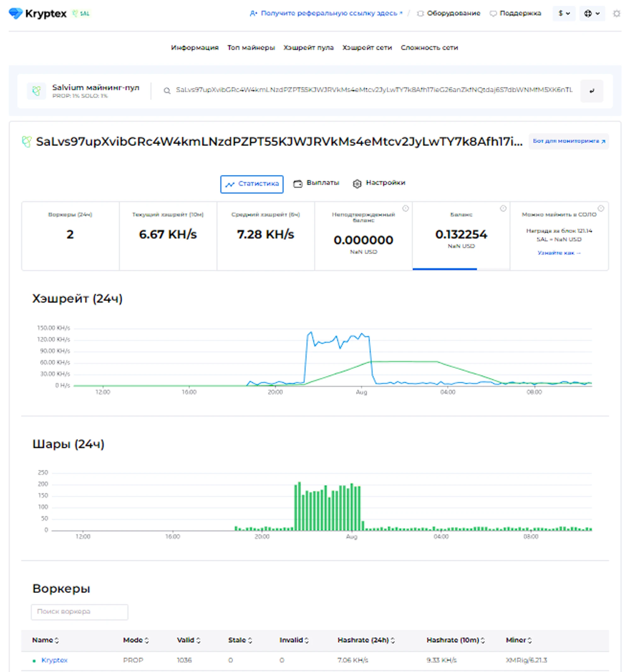Click the Salvium pool logo icon
The height and width of the screenshot is (672, 630).
[x=37, y=91]
